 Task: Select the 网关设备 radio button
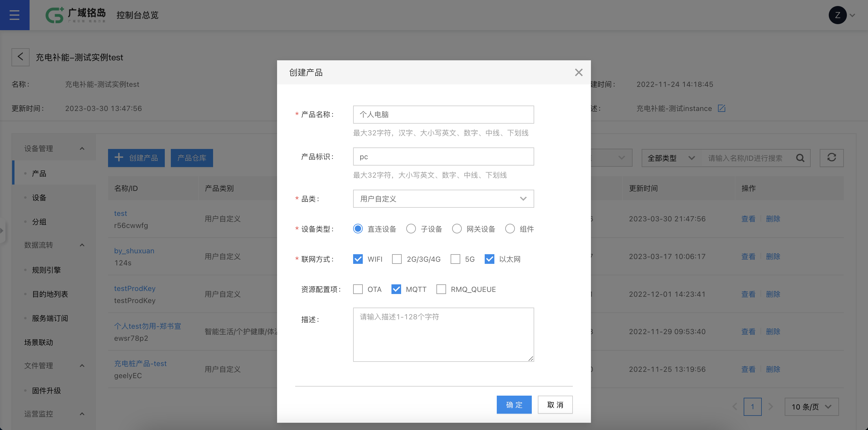457,229
